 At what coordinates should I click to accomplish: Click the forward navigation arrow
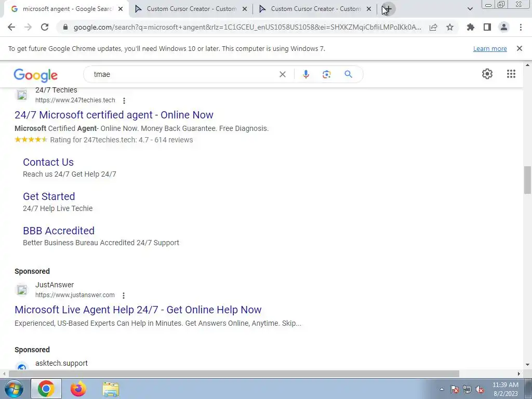[28, 27]
